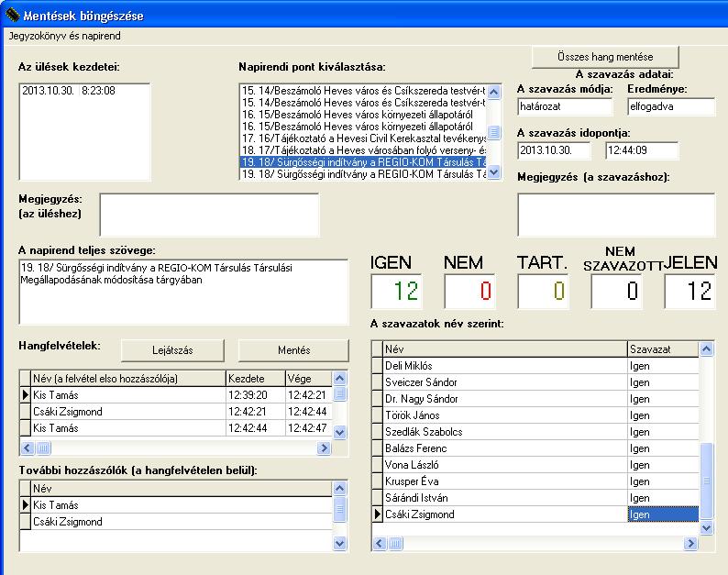
Task: Click the JELEN count box
Action: (689, 292)
